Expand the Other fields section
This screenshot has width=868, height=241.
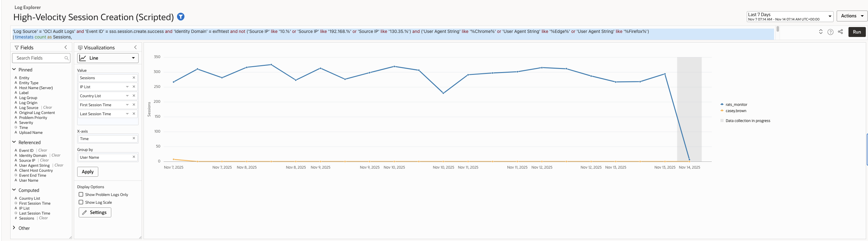click(14, 228)
